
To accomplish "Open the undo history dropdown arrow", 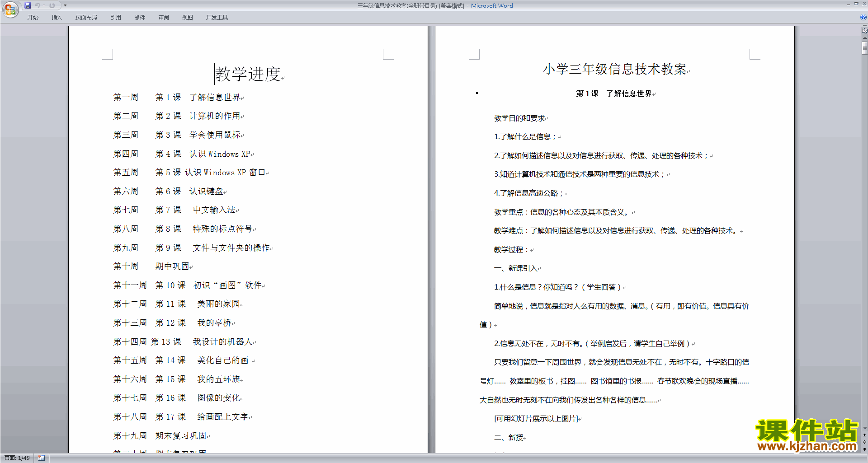I will tap(44, 5).
